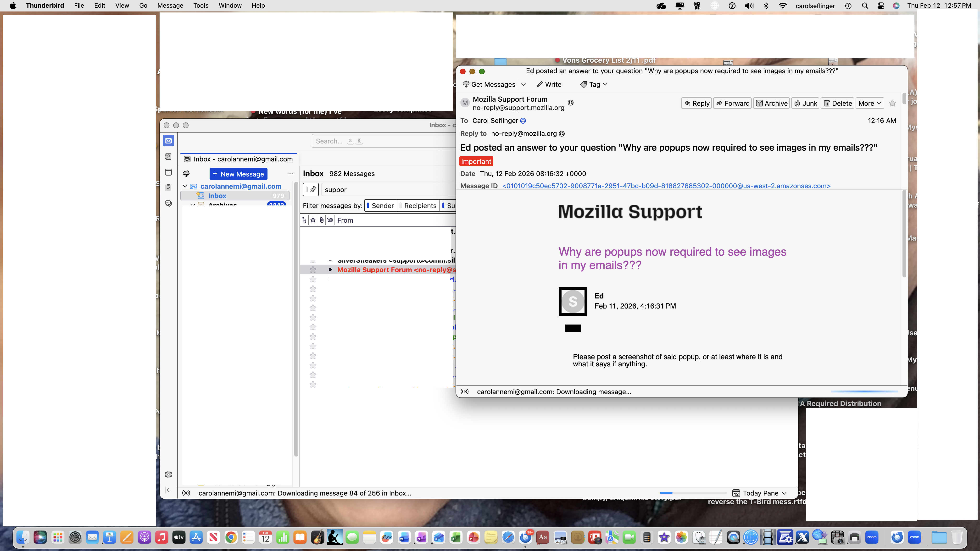This screenshot has width=980, height=551.
Task: Open the Chat space icon
Action: 168,204
